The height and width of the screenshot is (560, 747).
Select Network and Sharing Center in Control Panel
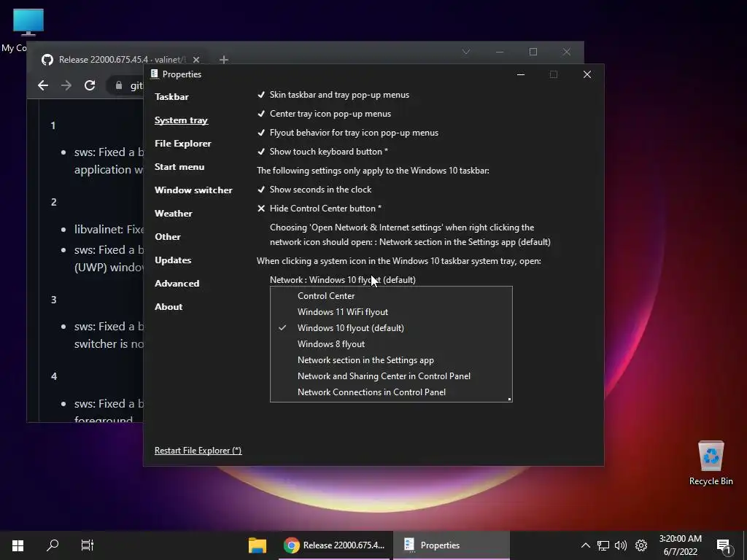pyautogui.click(x=391, y=376)
